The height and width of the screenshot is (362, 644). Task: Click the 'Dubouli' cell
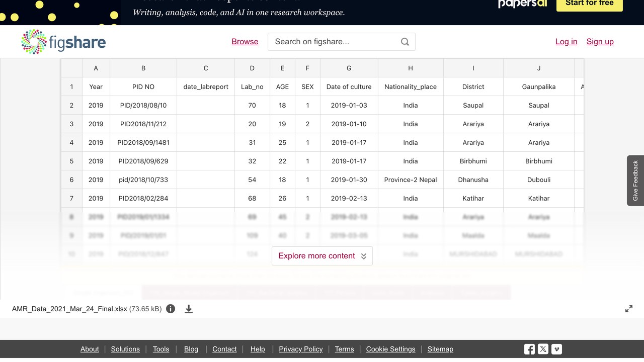tap(539, 180)
